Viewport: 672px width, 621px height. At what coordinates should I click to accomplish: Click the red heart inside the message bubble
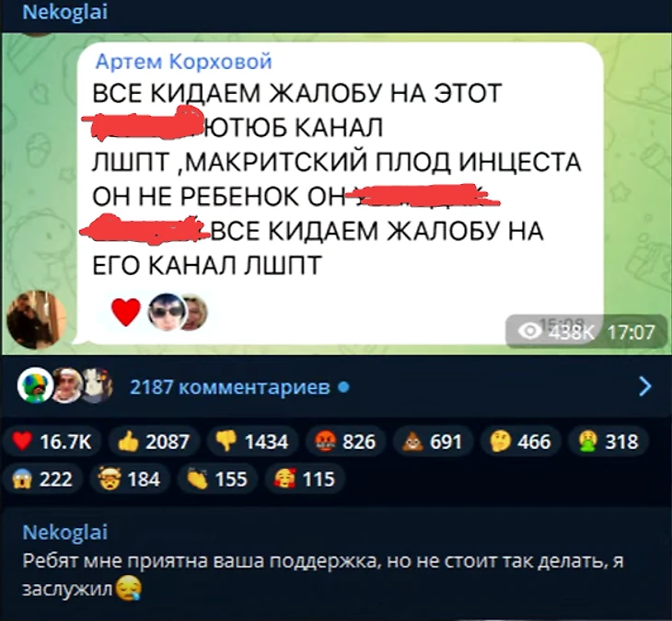pyautogui.click(x=126, y=312)
